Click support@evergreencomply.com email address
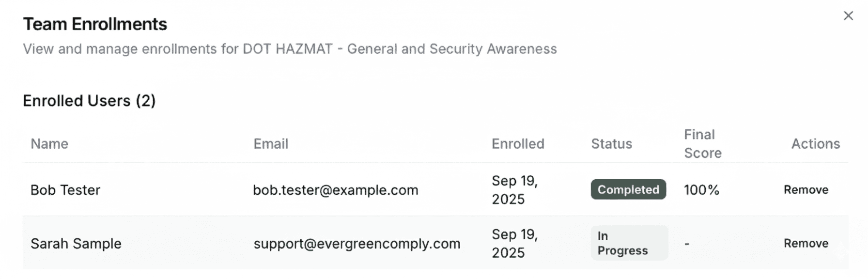 tap(357, 243)
